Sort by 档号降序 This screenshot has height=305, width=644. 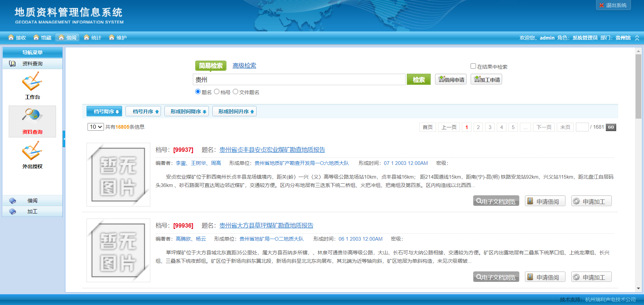click(x=104, y=111)
